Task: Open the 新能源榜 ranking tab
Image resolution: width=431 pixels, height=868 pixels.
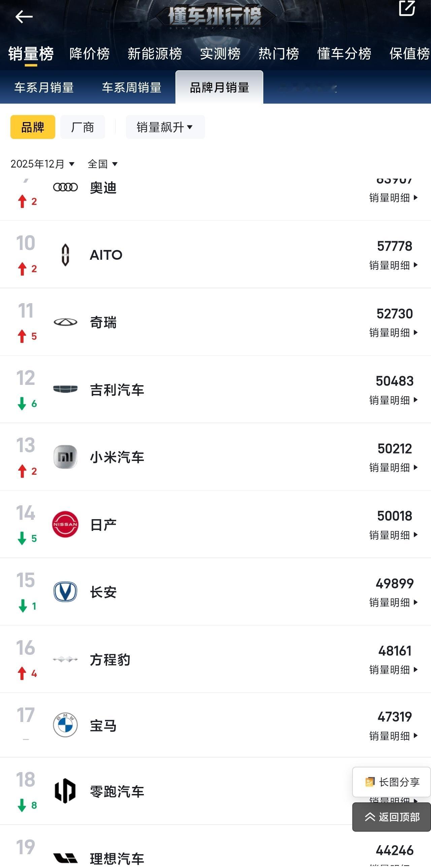Action: [155, 53]
